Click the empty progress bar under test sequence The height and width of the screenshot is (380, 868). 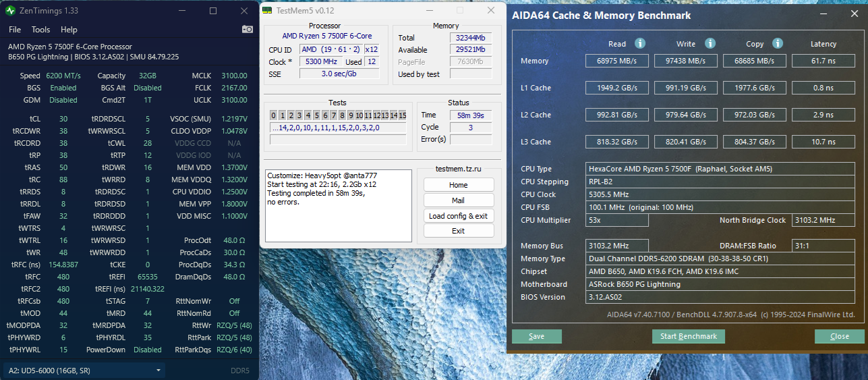[338, 140]
